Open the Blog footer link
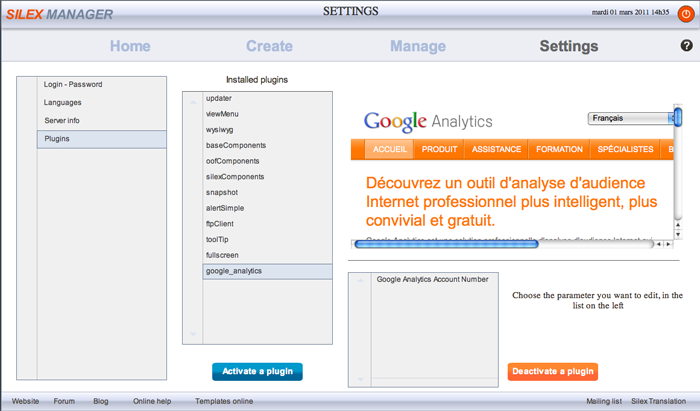Image resolution: width=700 pixels, height=411 pixels. [101, 401]
